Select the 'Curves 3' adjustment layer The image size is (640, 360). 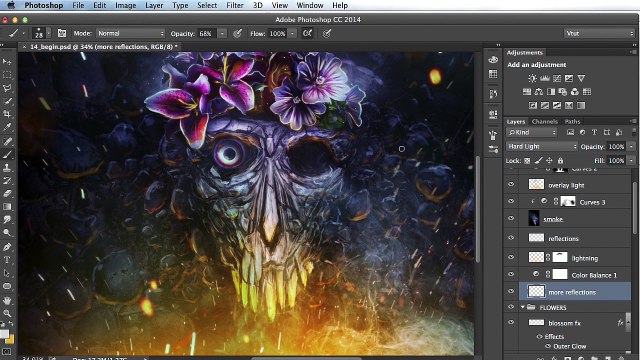[x=575, y=202]
